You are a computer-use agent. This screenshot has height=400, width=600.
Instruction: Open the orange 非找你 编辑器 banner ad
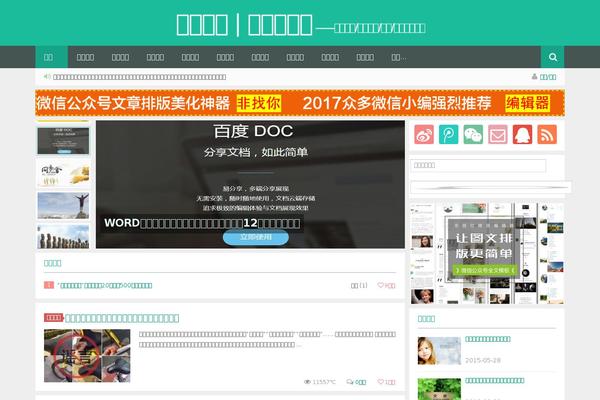point(300,103)
